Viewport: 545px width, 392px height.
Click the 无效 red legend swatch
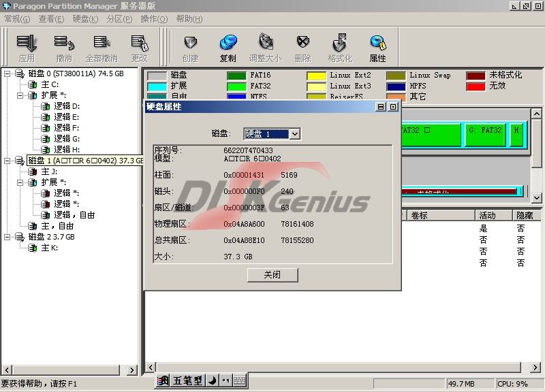pyautogui.click(x=476, y=86)
